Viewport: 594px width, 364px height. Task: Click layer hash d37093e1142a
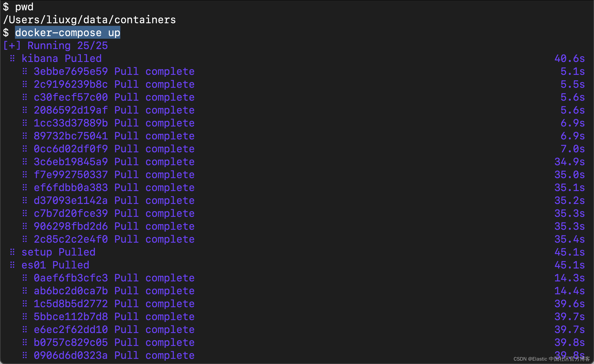[71, 201]
